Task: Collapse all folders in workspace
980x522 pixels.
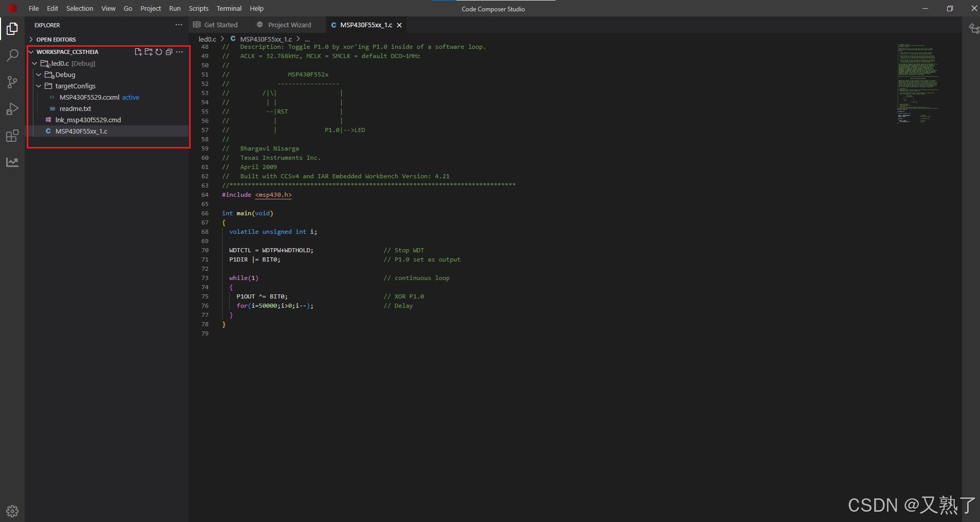Action: coord(169,52)
